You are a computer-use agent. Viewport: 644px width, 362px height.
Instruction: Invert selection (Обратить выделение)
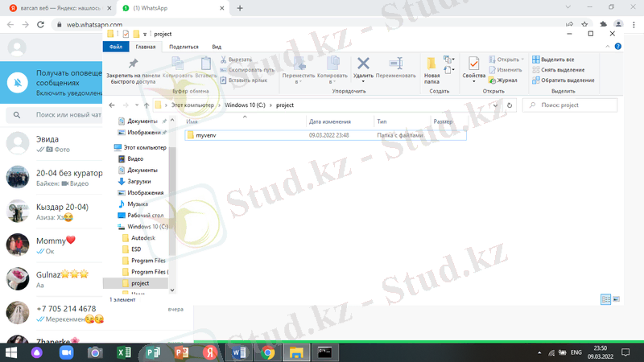point(563,80)
